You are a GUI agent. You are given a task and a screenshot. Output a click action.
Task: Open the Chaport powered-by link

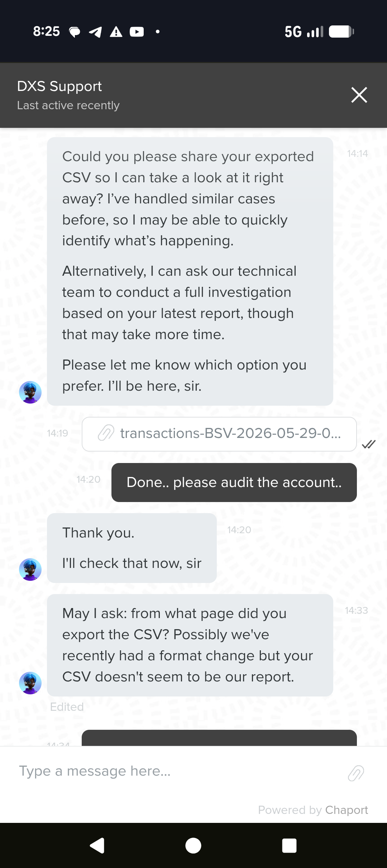[347, 810]
